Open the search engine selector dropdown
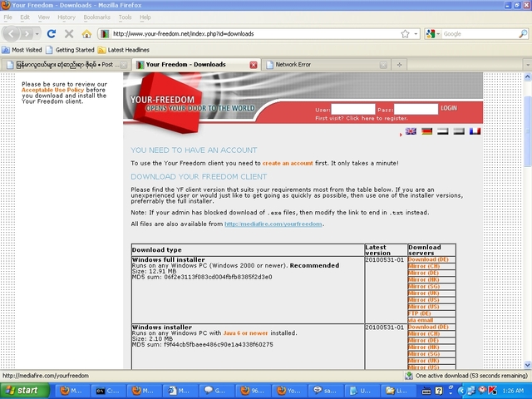532x399 pixels. tap(438, 33)
